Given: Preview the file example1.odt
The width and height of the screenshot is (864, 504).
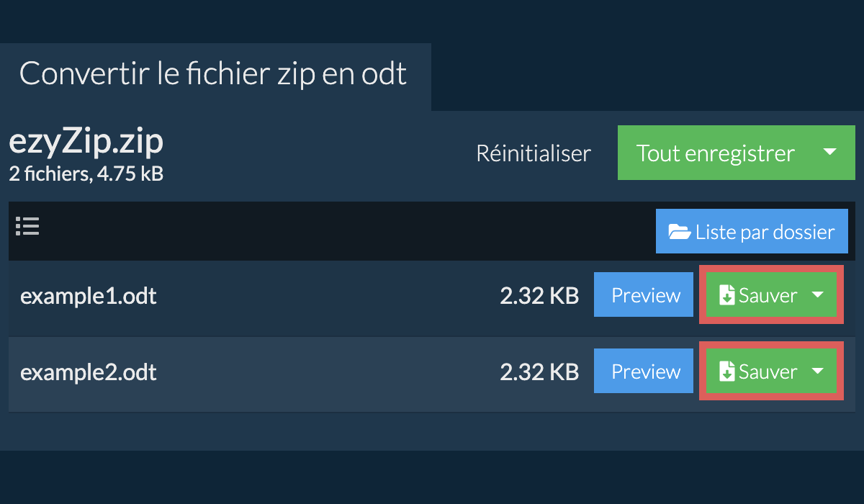Looking at the screenshot, I should [x=643, y=294].
